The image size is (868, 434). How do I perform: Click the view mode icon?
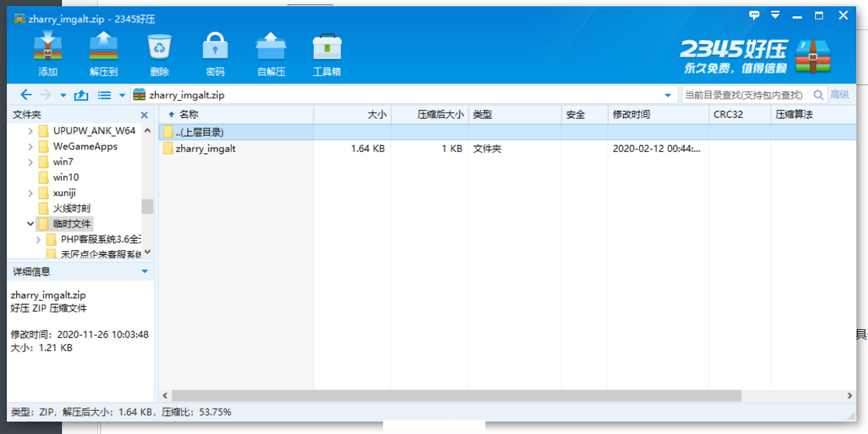pyautogui.click(x=103, y=94)
